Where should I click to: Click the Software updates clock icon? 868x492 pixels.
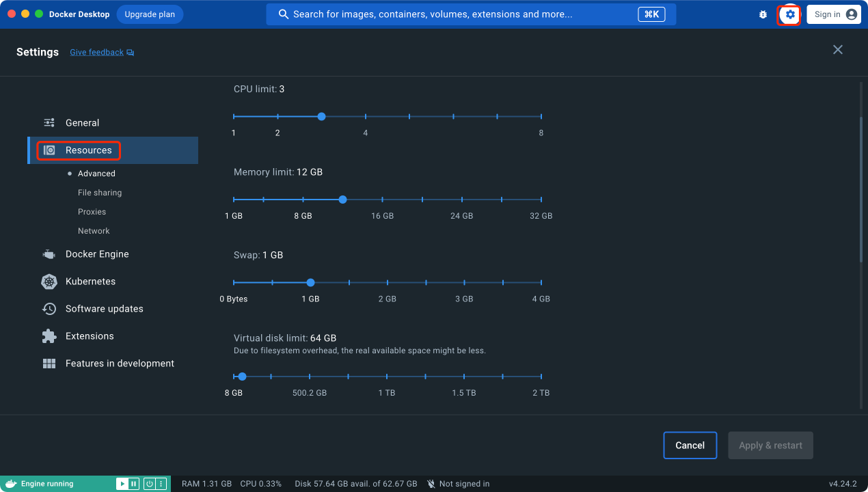49,309
